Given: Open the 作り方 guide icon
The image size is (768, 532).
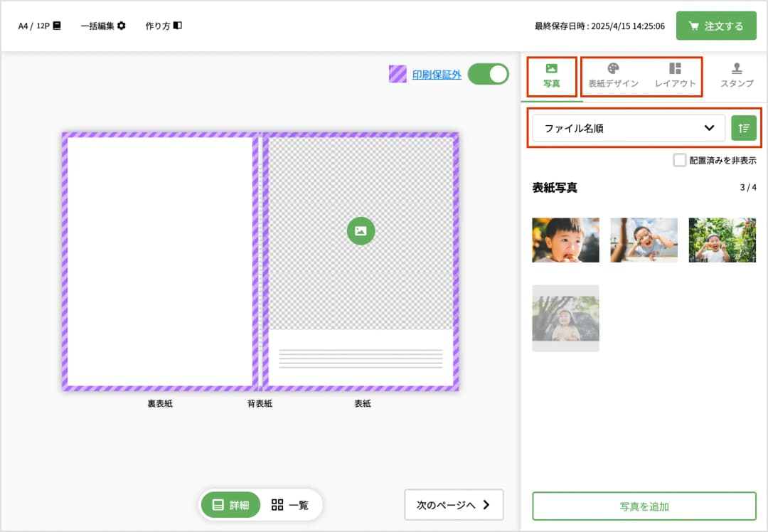Looking at the screenshot, I should pyautogui.click(x=163, y=25).
